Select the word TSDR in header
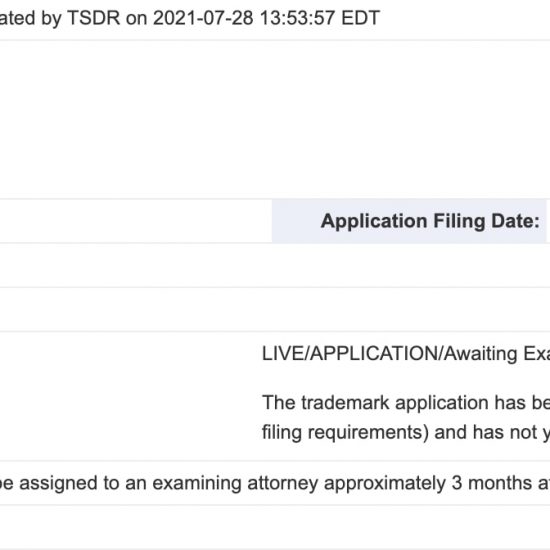The width and height of the screenshot is (550, 550). pyautogui.click(x=93, y=18)
